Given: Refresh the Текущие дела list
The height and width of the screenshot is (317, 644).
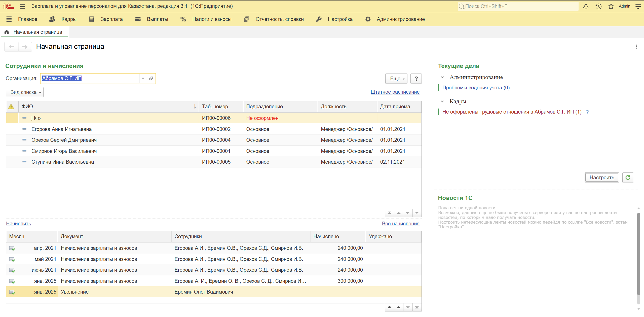Looking at the screenshot, I should tap(628, 178).
